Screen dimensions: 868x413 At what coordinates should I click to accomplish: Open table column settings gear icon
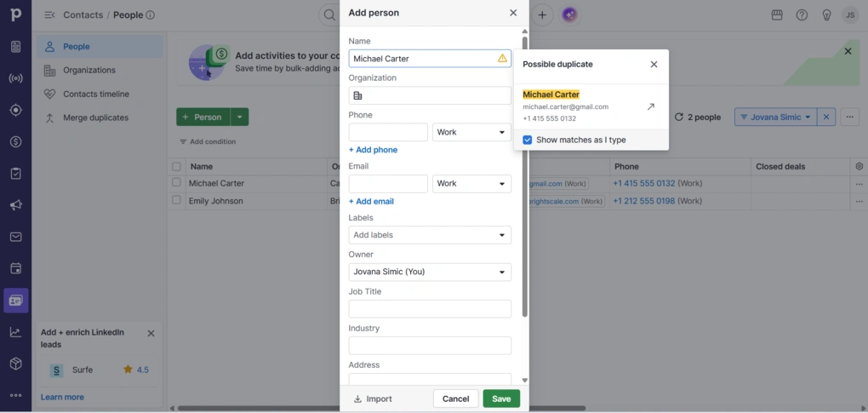pyautogui.click(x=859, y=166)
